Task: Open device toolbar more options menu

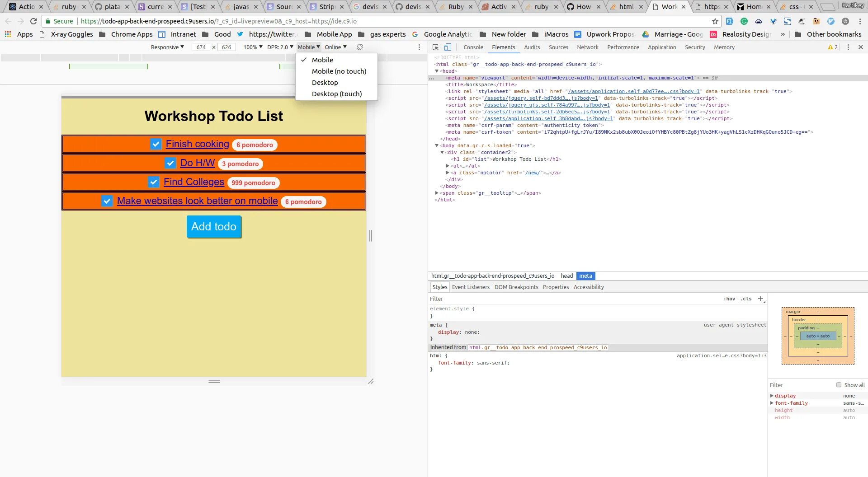Action: (419, 47)
